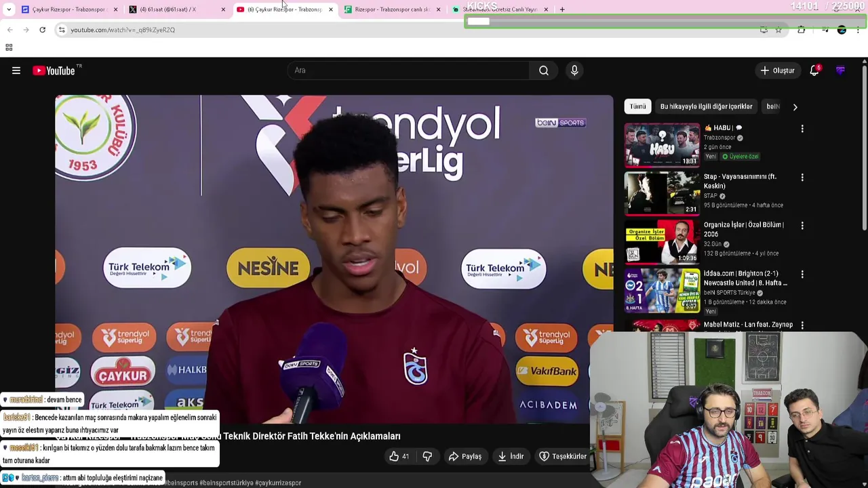Open the HABU video thumbnail
The height and width of the screenshot is (488, 868).
pos(662,144)
